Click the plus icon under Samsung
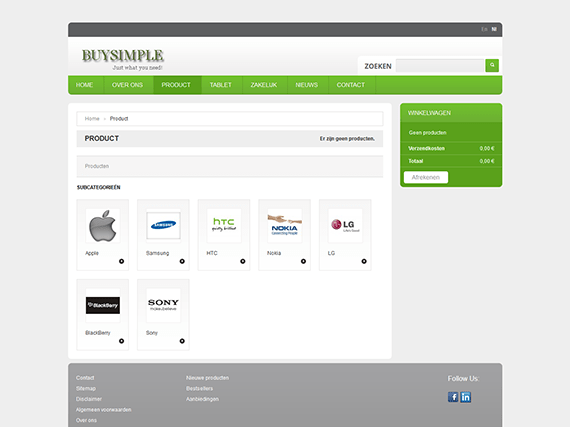Screen dimensions: 570x427 pos(182,261)
